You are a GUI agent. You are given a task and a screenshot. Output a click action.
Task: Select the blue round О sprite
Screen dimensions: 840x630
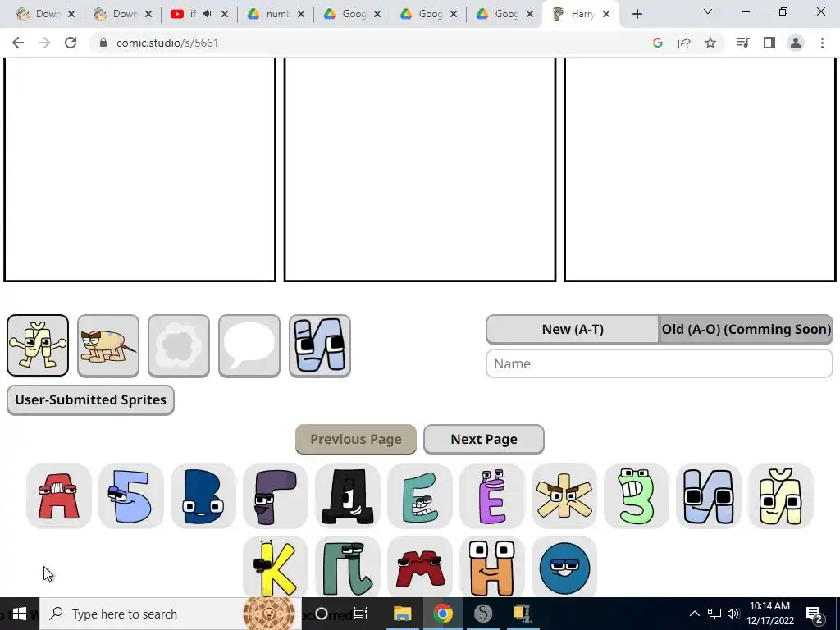564,567
